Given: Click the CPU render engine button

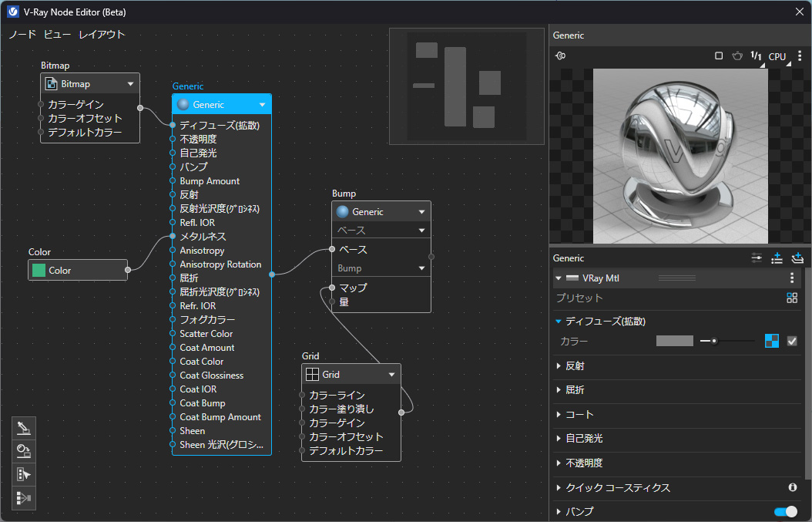Looking at the screenshot, I should 777,56.
